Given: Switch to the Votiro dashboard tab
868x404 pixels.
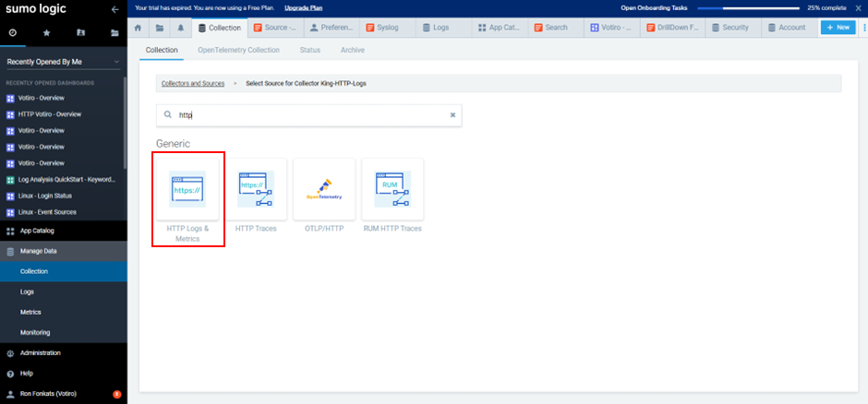Looking at the screenshot, I should coord(612,28).
